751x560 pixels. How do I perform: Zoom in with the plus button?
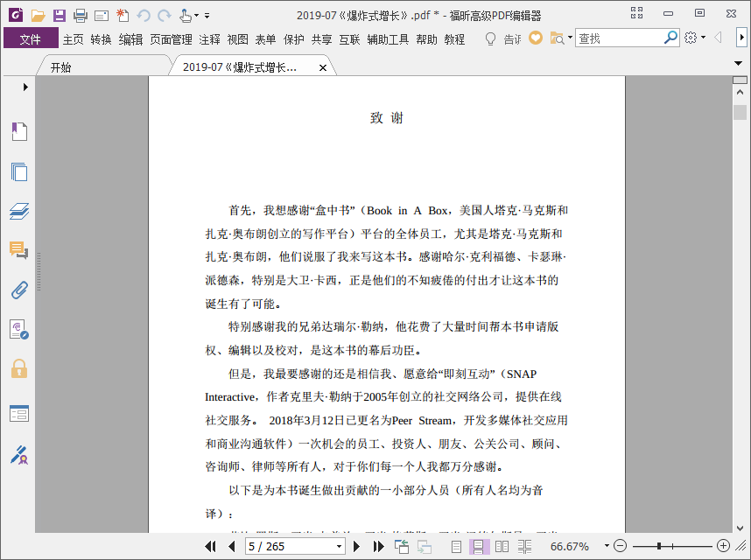click(723, 546)
